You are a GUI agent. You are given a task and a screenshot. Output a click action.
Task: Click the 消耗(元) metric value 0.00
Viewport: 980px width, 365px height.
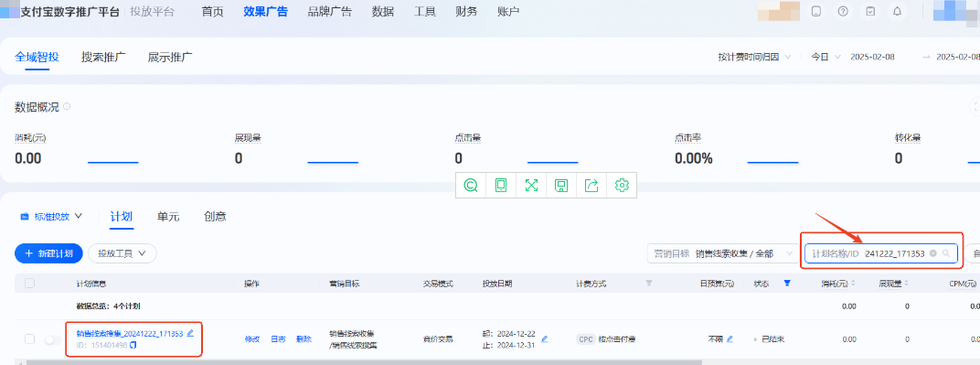click(x=28, y=158)
